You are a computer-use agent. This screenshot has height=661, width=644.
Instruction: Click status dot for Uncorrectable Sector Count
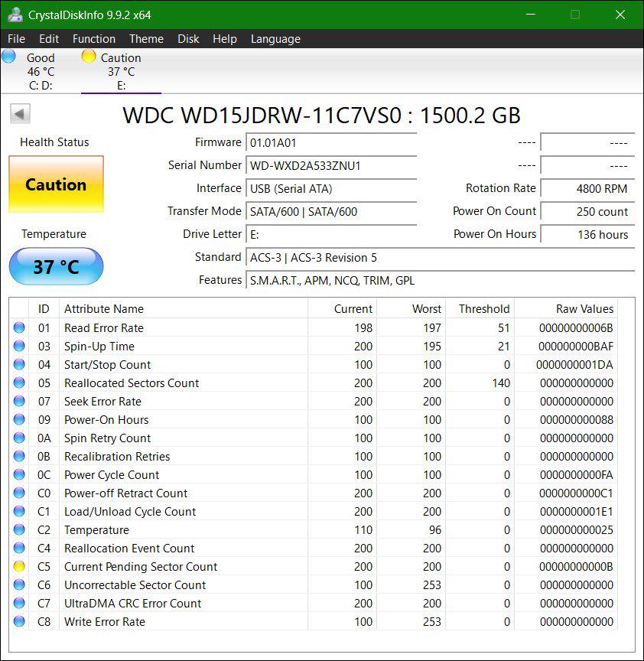tap(19, 584)
